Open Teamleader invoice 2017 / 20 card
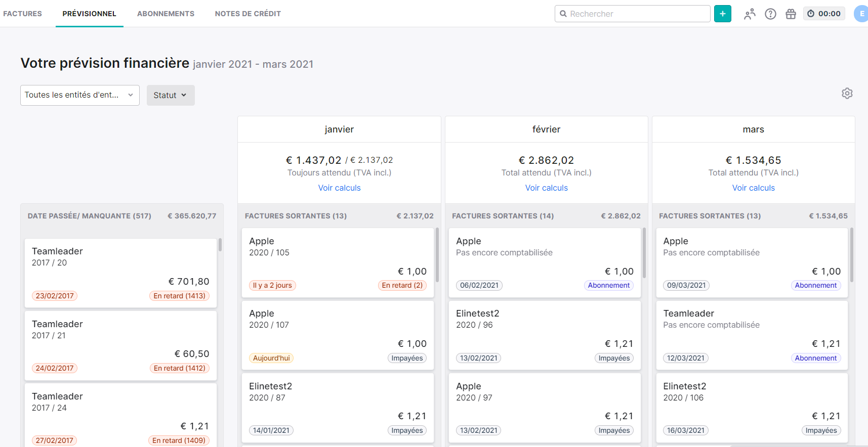Screen dimensions: 868x447 pyautogui.click(x=120, y=273)
